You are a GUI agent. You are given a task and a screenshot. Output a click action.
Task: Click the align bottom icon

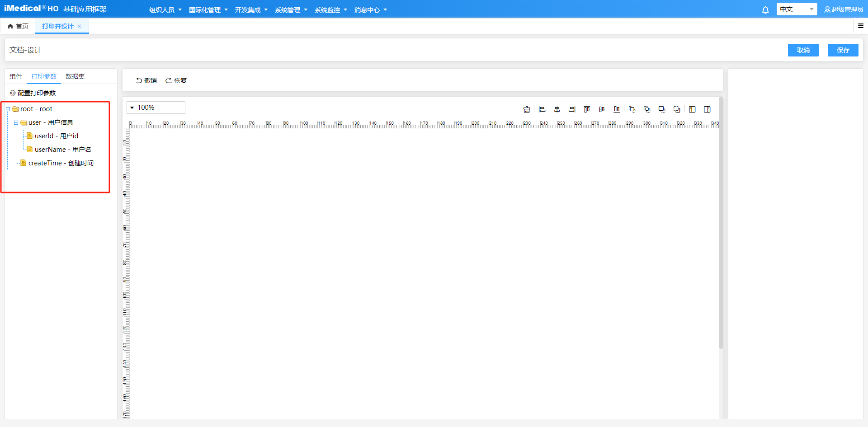(x=617, y=109)
